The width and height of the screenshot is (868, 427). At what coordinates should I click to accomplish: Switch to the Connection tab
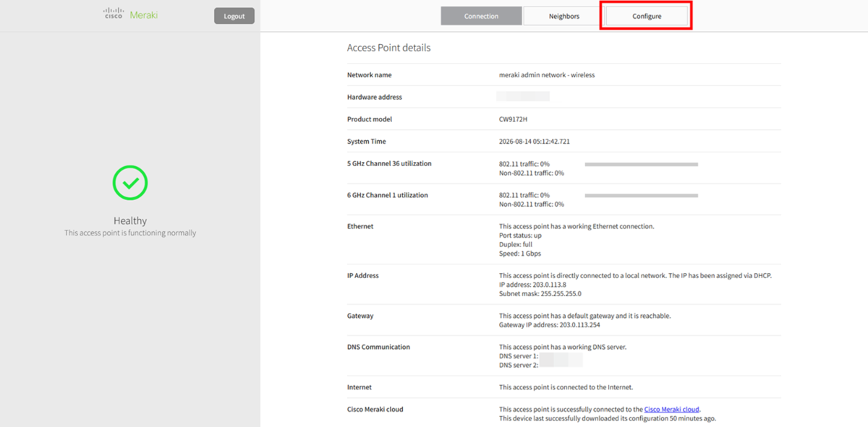[x=481, y=16]
